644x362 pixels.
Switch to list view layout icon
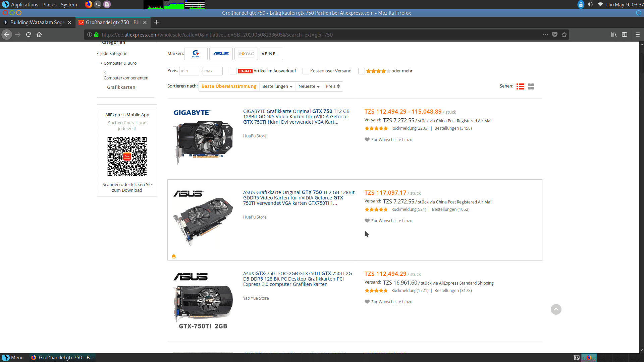pyautogui.click(x=520, y=86)
